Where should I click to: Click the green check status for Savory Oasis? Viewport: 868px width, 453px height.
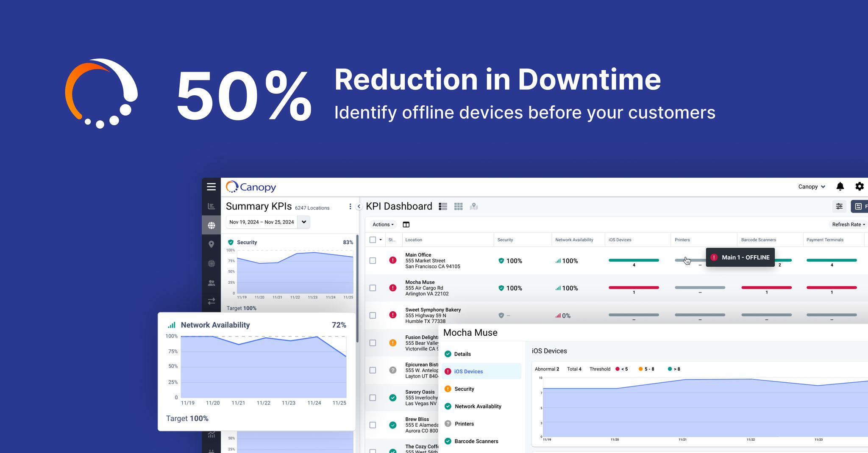tap(393, 398)
